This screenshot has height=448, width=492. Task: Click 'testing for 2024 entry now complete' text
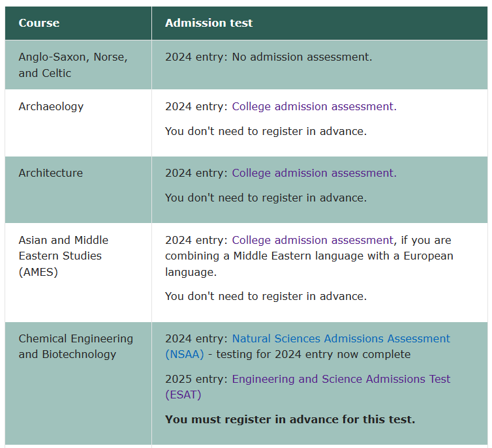click(x=313, y=354)
